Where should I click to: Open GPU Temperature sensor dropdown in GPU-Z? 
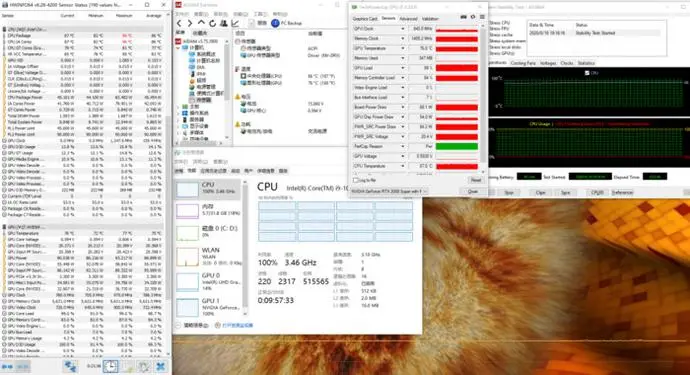tap(403, 48)
